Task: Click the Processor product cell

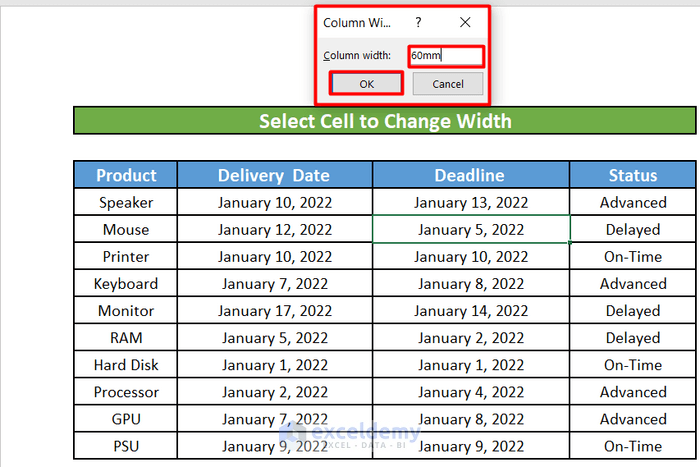Action: click(126, 392)
